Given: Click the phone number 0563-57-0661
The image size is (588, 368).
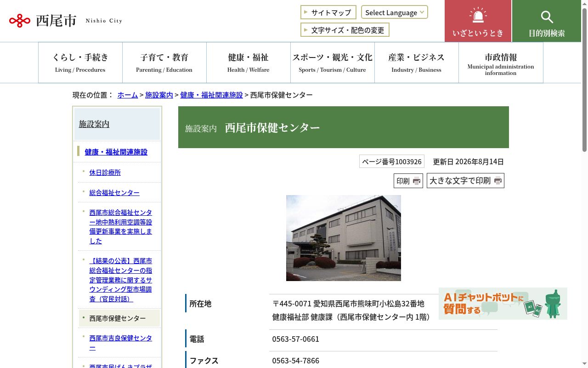Looking at the screenshot, I should pos(296,339).
